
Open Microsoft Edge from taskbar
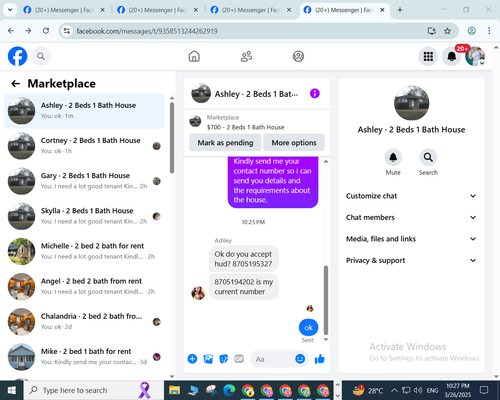click(229, 390)
